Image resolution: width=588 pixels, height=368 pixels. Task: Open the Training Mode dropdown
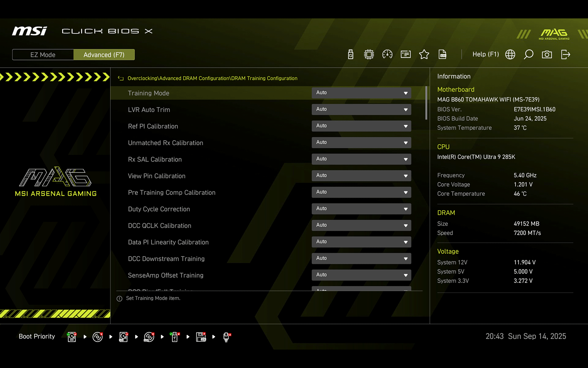point(361,93)
